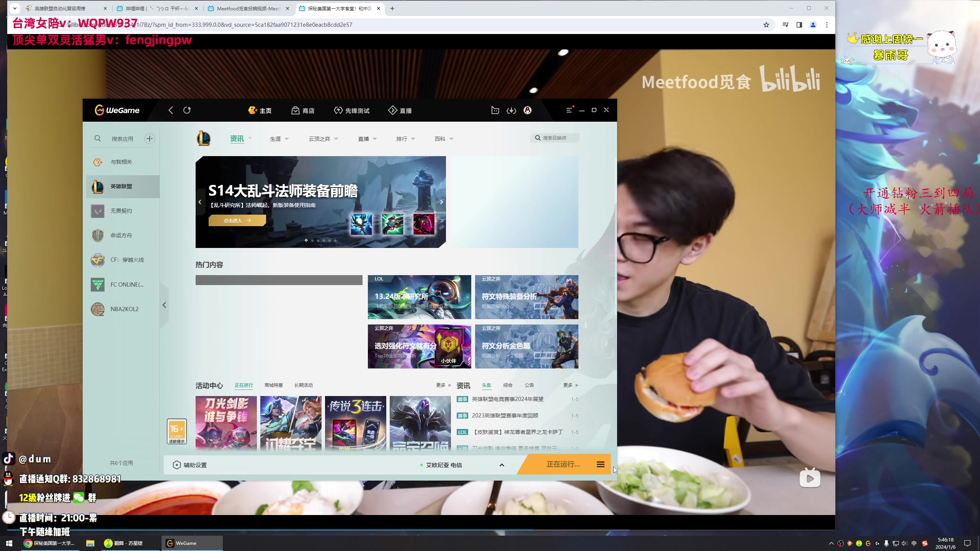Image resolution: width=980 pixels, height=551 pixels.
Task: Open the 传说3连击 activity thumbnail
Action: click(355, 423)
